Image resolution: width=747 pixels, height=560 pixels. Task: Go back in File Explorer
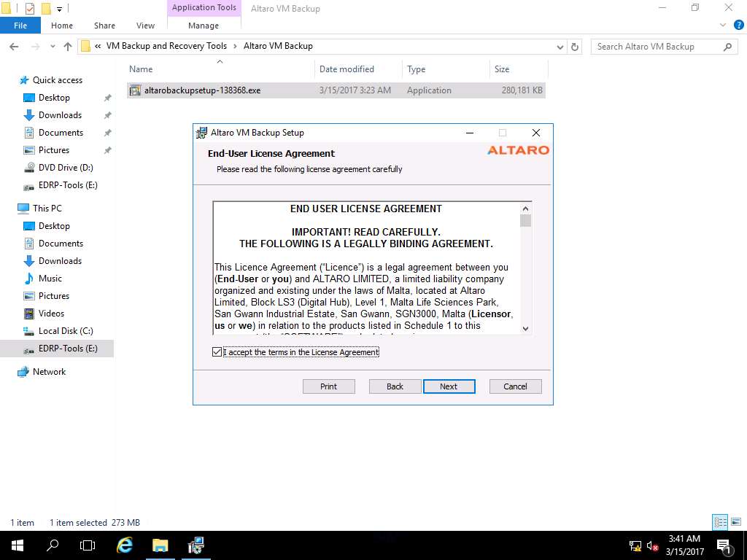click(15, 46)
